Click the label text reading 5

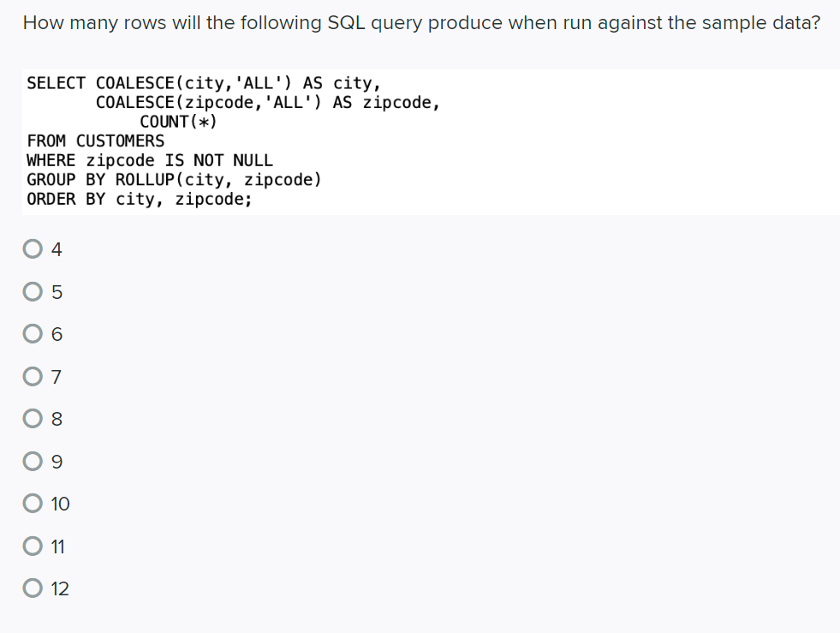56,292
